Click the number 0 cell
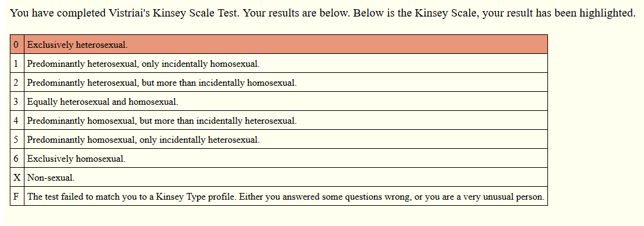 [17, 45]
